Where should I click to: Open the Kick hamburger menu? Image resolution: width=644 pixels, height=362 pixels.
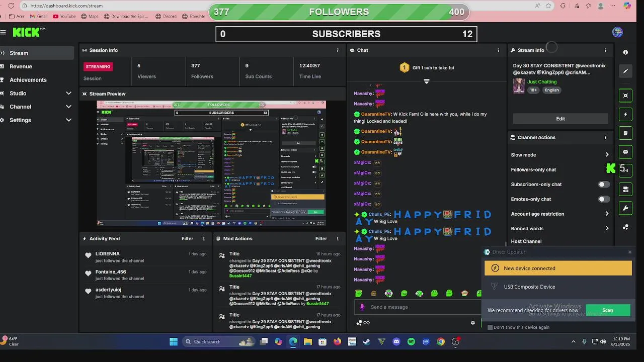coord(3,32)
